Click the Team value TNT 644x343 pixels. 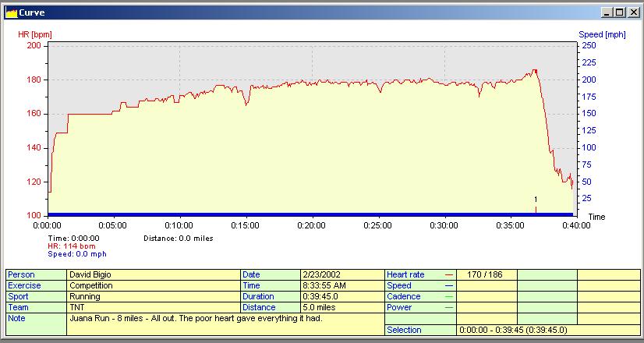coord(153,308)
